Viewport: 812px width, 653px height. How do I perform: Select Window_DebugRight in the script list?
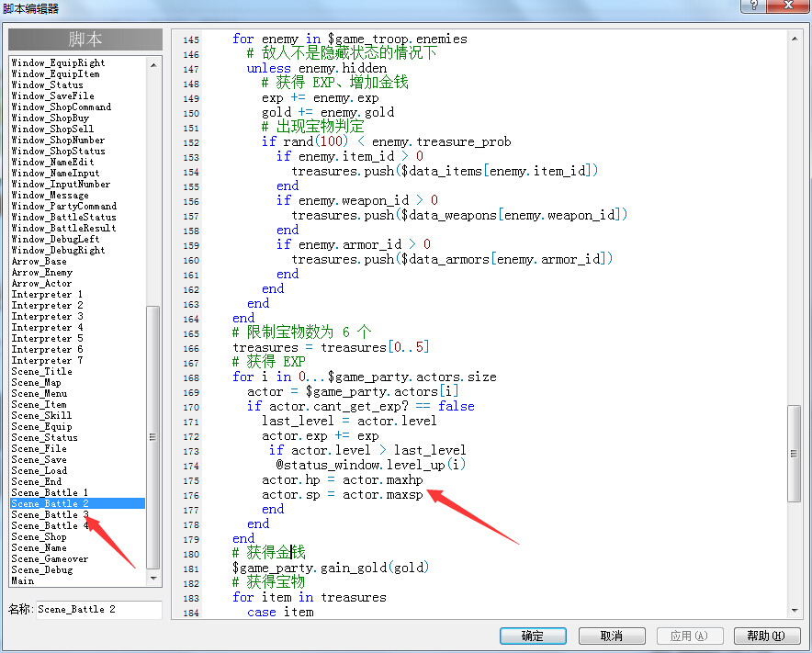coord(58,250)
